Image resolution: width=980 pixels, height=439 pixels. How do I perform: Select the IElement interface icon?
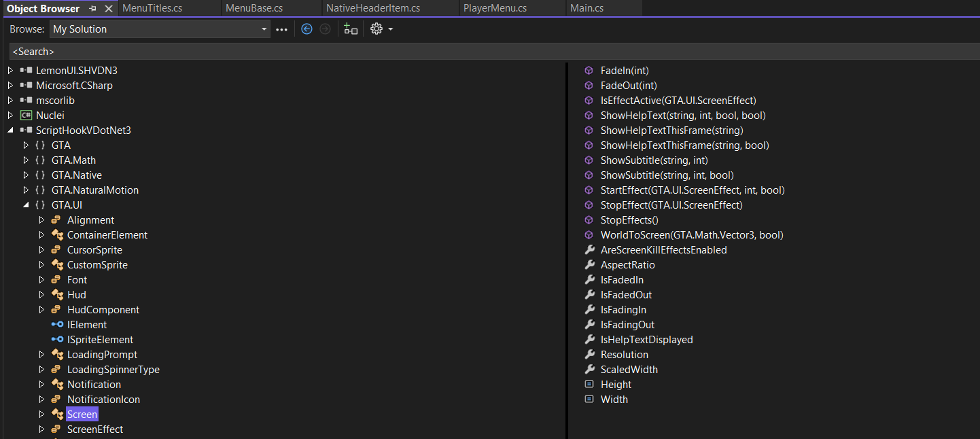[57, 325]
